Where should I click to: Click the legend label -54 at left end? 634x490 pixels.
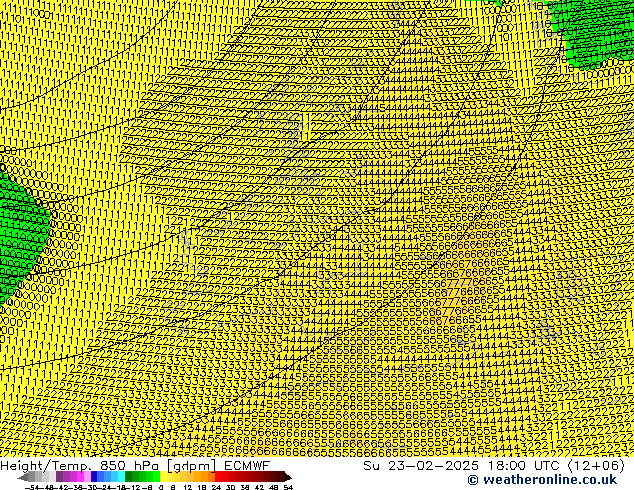(x=32, y=487)
